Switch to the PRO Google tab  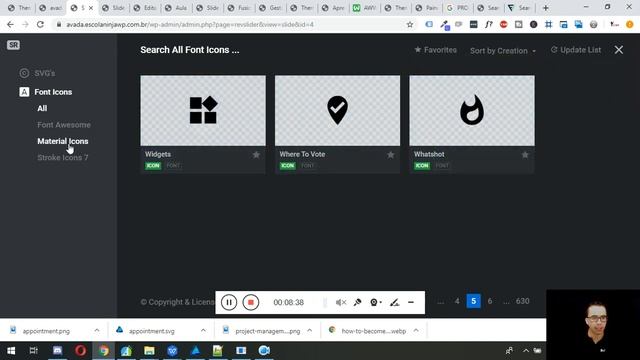tap(458, 8)
